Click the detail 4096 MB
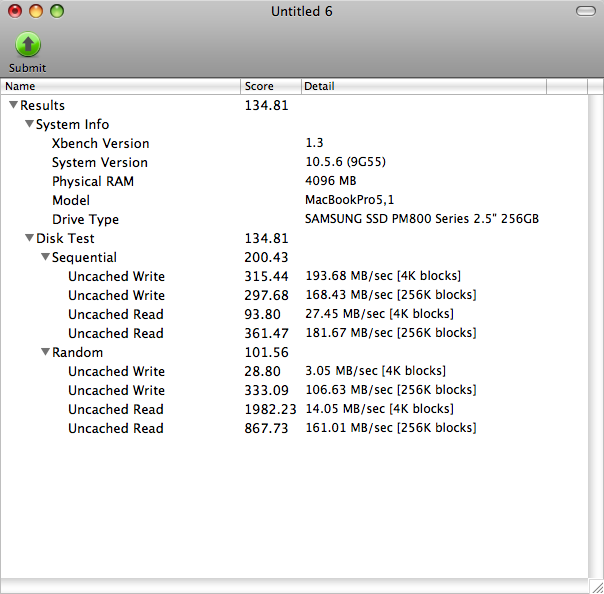The height and width of the screenshot is (594, 604). [331, 181]
